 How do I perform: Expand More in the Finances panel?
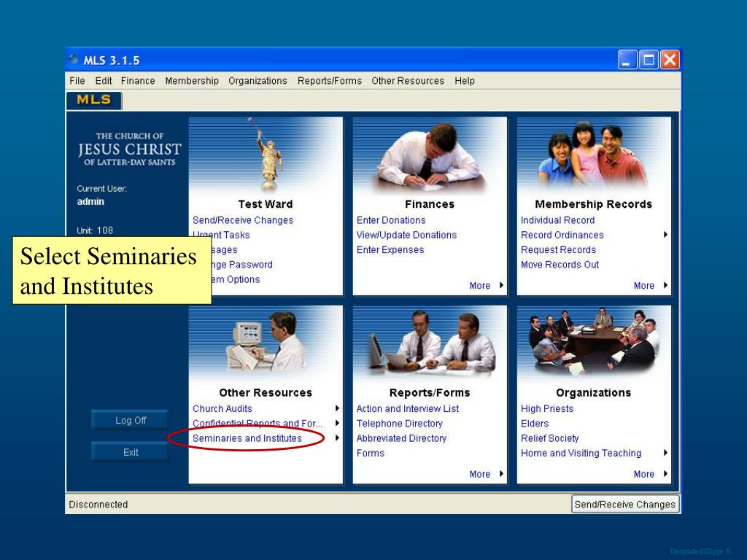(486, 286)
